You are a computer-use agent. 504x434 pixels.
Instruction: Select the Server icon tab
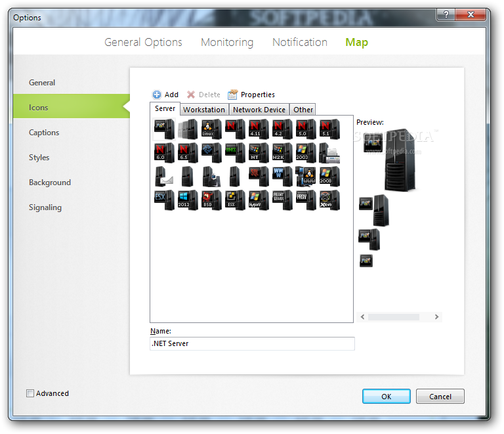coord(165,108)
